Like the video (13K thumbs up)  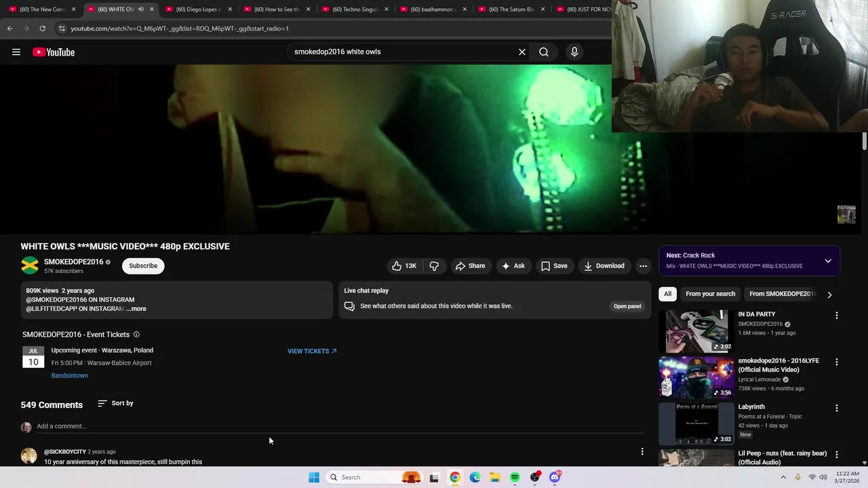click(404, 266)
